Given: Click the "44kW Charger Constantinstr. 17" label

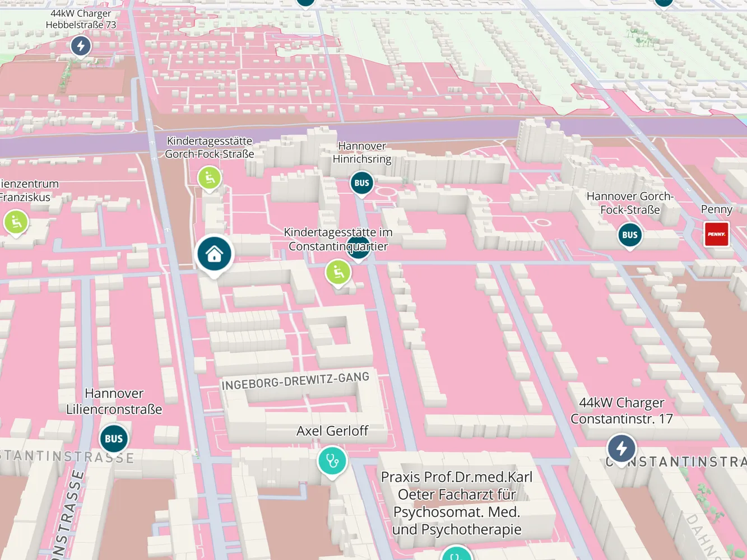Looking at the screenshot, I should (621, 410).
